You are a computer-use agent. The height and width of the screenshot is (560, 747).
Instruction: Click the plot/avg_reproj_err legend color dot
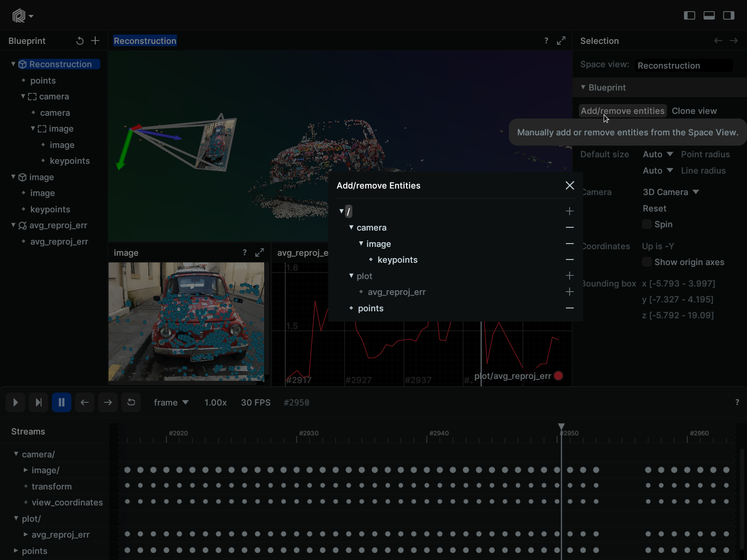point(558,376)
